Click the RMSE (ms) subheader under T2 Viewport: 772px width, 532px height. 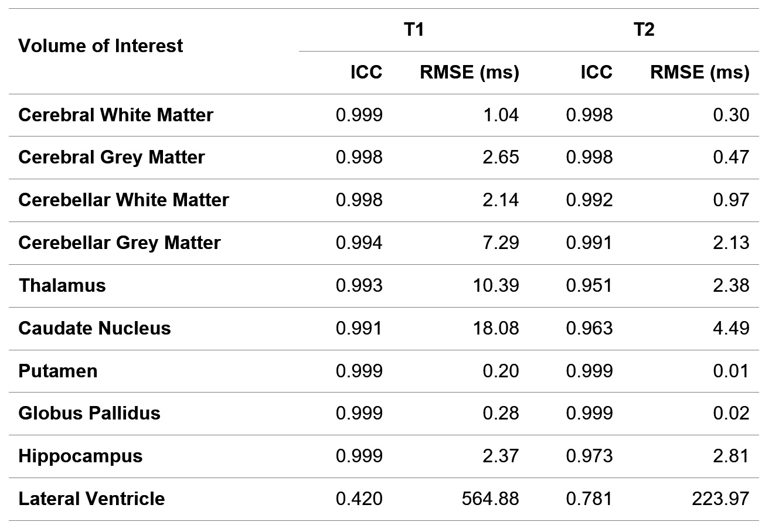click(699, 72)
